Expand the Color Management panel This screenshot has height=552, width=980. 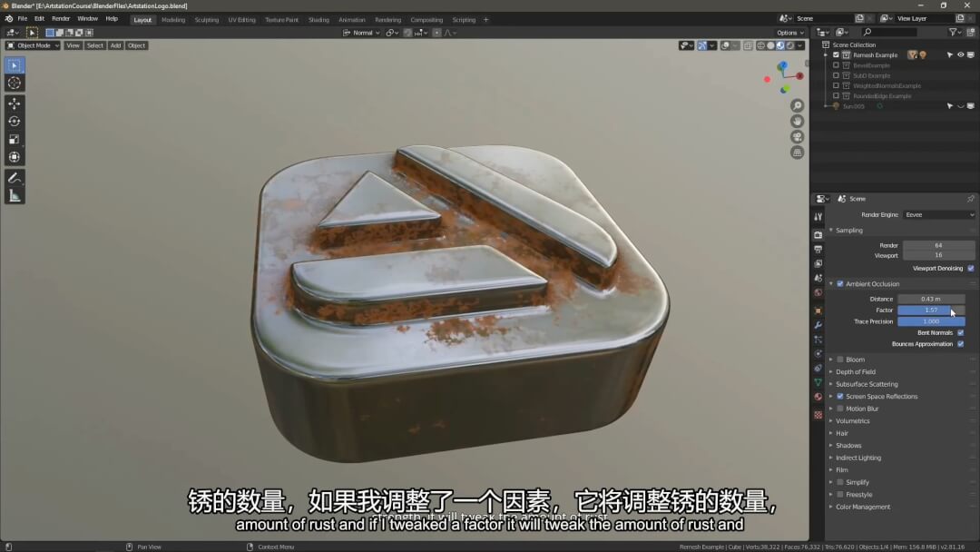[863, 507]
